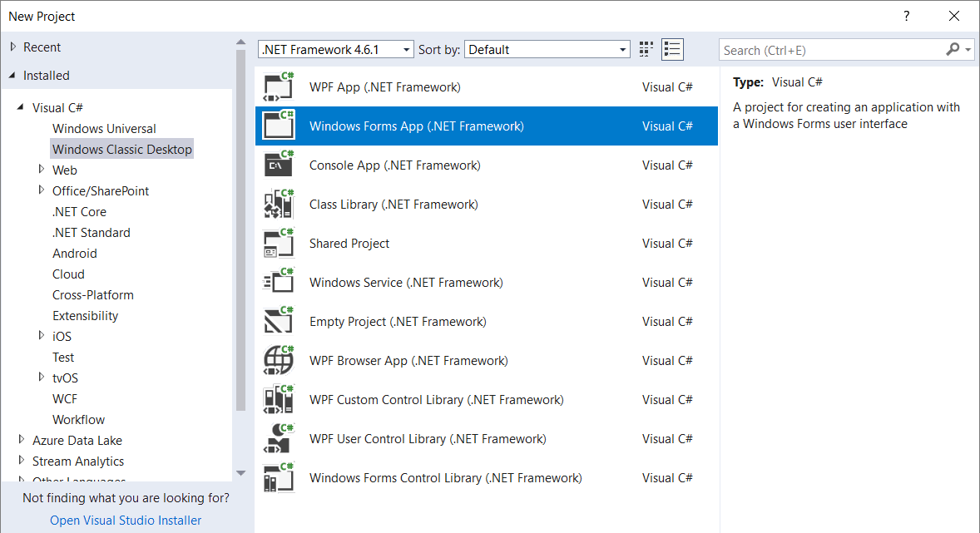Click the WPF User Control Library icon
This screenshot has width=980, height=533.
click(x=278, y=438)
